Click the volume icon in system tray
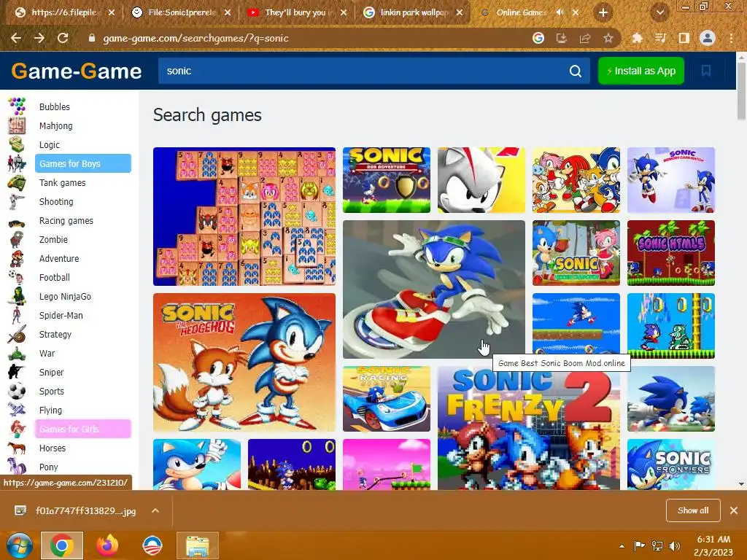747x560 pixels. tap(675, 546)
